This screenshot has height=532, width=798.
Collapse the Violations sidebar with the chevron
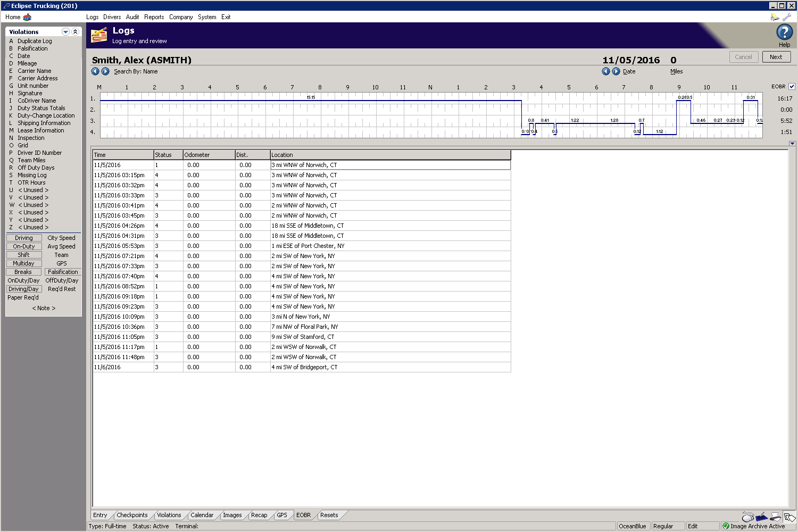tap(76, 31)
